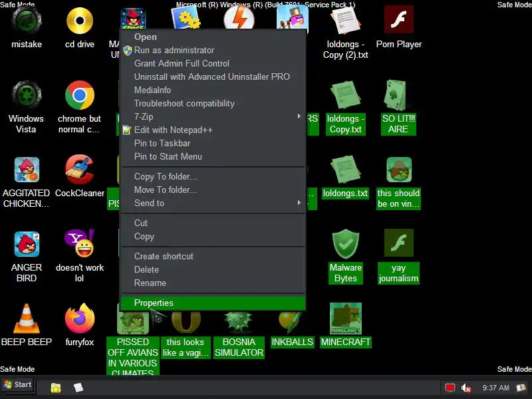532x399 pixels.
Task: Open the Firefox 'furryfox' icon
Action: pyautogui.click(x=80, y=319)
